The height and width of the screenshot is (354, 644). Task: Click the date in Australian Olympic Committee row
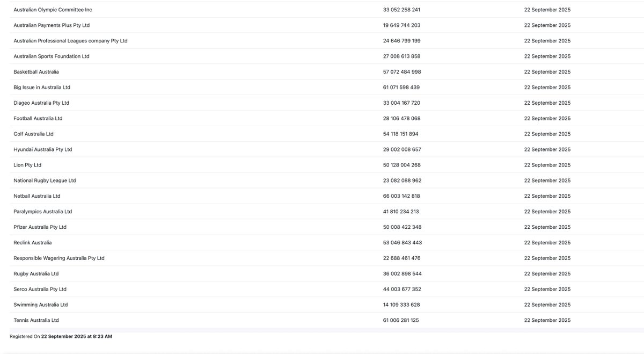547,10
